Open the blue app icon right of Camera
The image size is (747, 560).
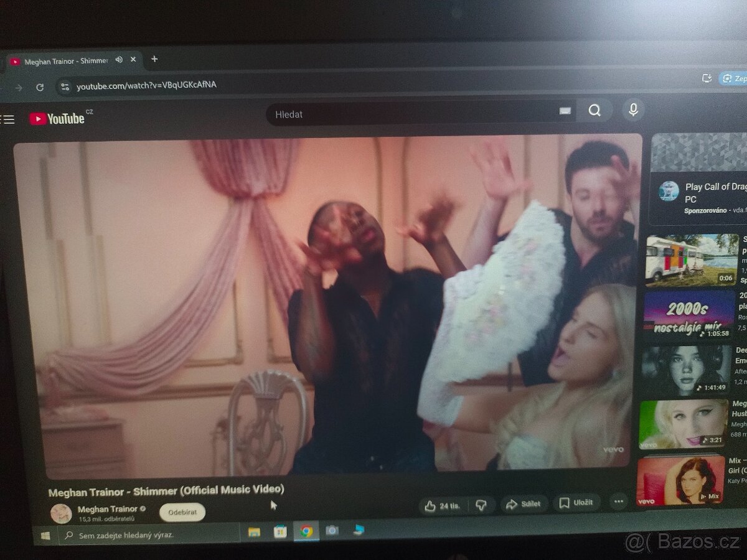(359, 530)
